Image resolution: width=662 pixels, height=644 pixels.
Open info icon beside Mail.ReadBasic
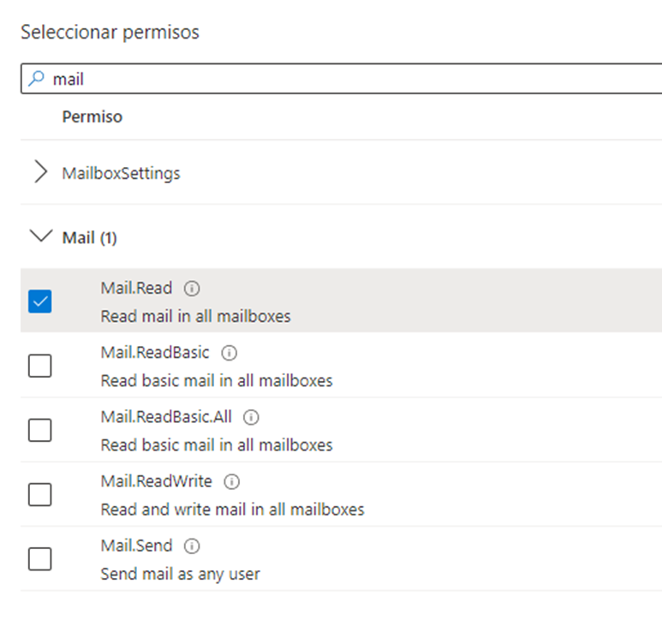[230, 353]
